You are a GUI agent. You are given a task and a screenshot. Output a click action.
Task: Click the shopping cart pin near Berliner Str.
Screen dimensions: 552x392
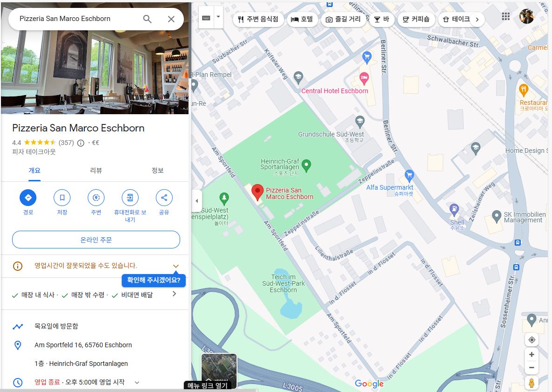pos(367,57)
